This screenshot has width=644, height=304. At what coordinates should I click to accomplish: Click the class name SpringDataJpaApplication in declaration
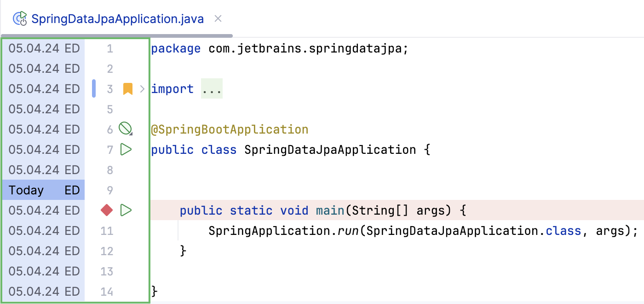330,150
